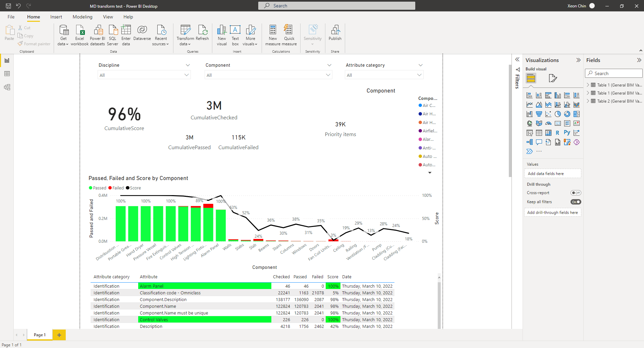Open the Discipline slicer dropdown
Viewport: 644px width, 348px height.
144,75
